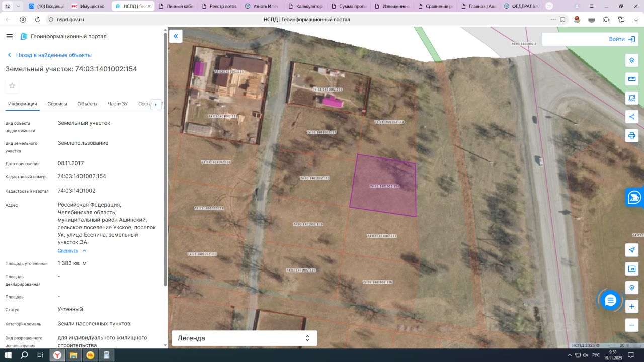Reload the page in the browser
The image size is (644, 362).
pyautogui.click(x=37, y=19)
